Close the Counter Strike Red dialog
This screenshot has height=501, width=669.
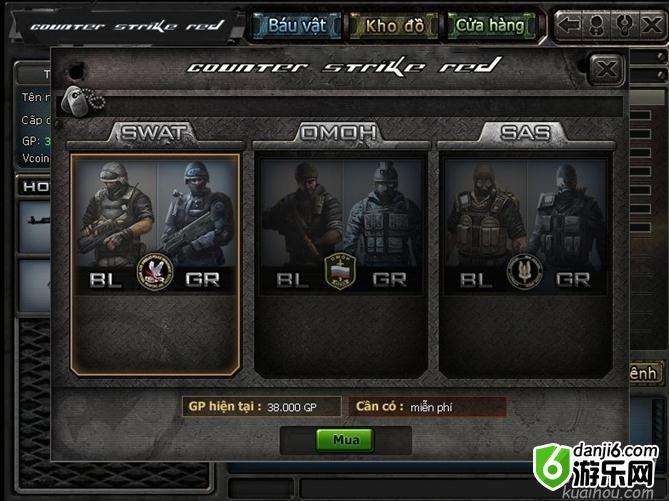(x=606, y=70)
